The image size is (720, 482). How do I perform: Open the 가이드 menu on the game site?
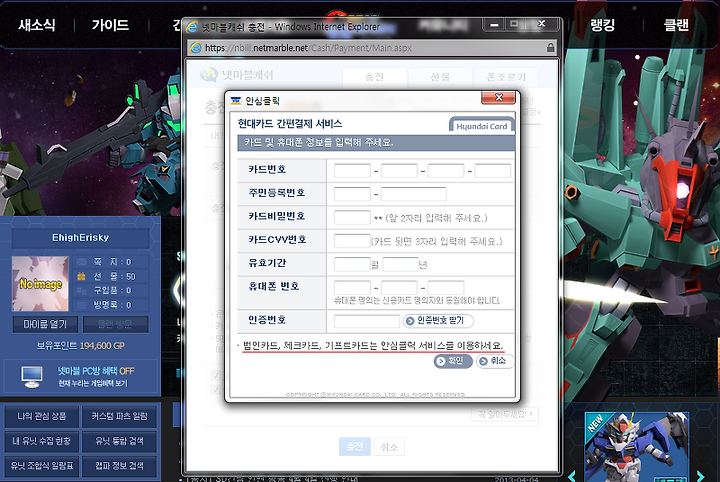pyautogui.click(x=110, y=25)
